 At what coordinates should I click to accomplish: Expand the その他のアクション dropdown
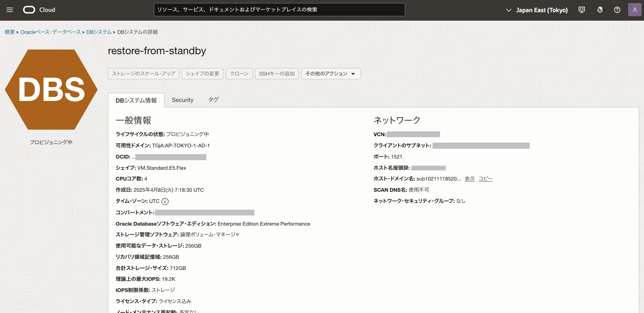point(330,74)
